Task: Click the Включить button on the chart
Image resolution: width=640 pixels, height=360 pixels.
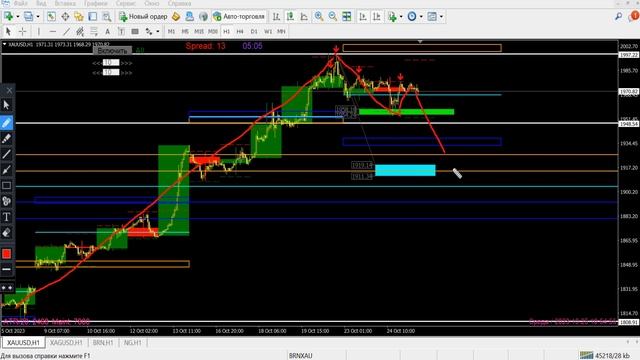Action: [x=113, y=51]
